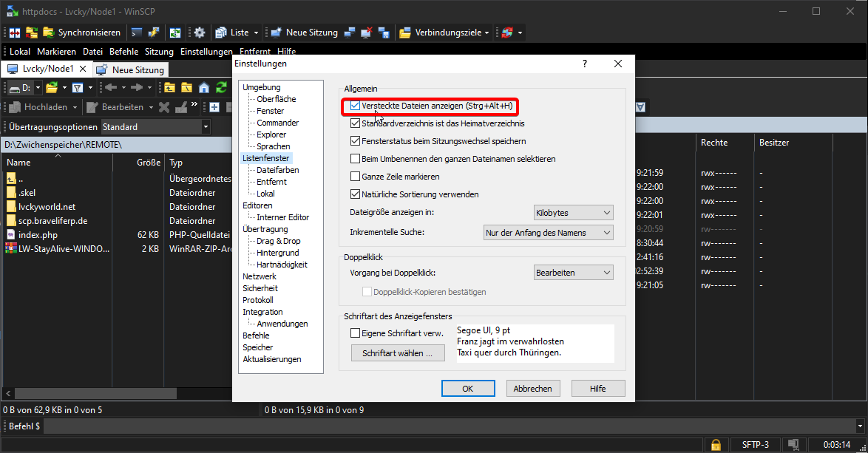This screenshot has height=453, width=868.
Task: Click the Synchronisieren toolbar button
Action: [x=81, y=33]
